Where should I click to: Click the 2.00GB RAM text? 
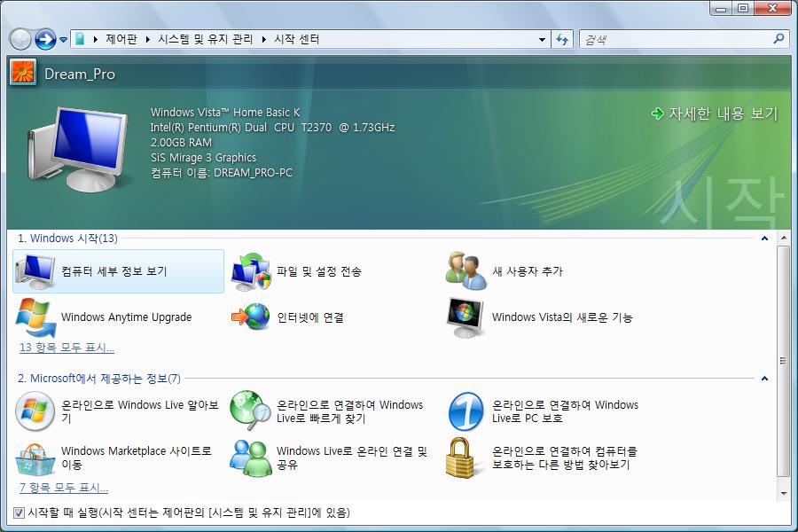point(181,142)
